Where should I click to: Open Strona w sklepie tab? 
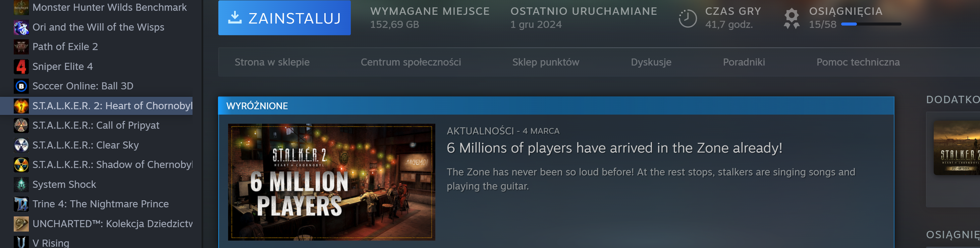click(272, 62)
